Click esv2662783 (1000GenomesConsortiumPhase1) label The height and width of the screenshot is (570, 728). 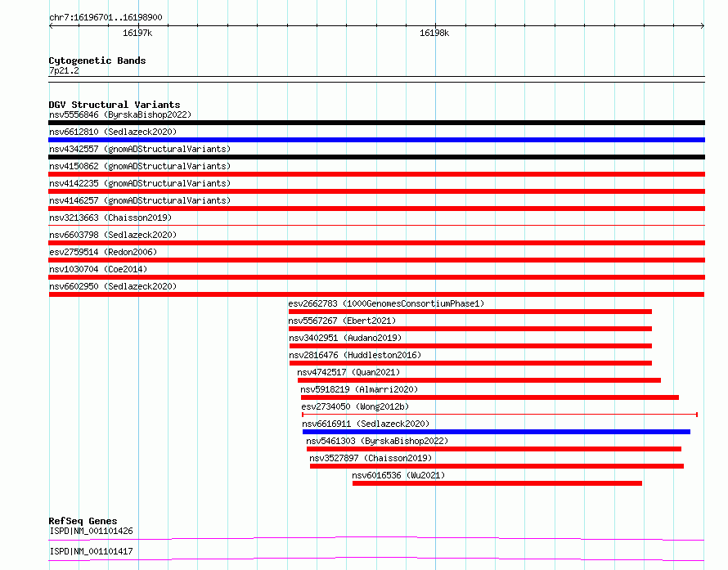tap(386, 303)
